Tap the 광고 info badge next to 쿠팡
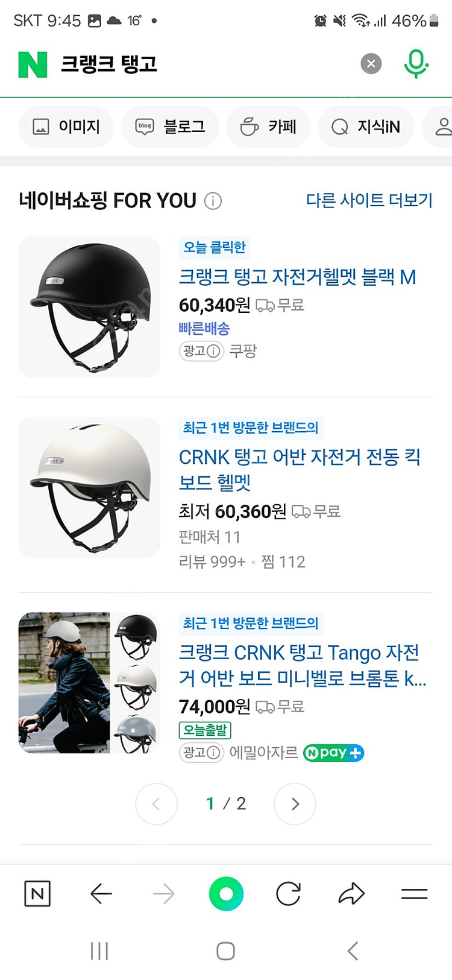The image size is (452, 980). 201,351
